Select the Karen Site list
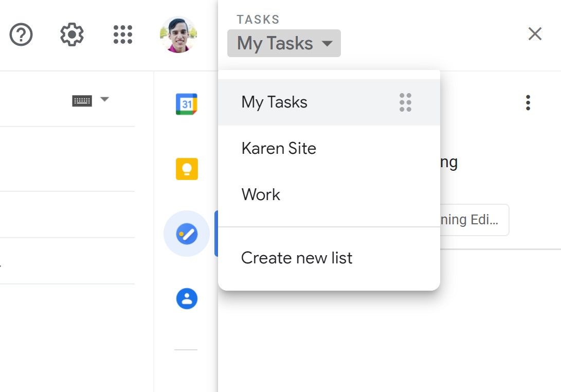The width and height of the screenshot is (561, 392). coord(279,148)
